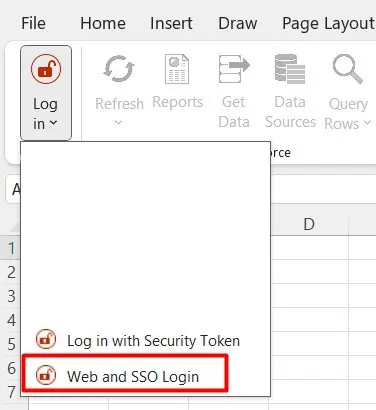Select column D header

pyautogui.click(x=309, y=224)
